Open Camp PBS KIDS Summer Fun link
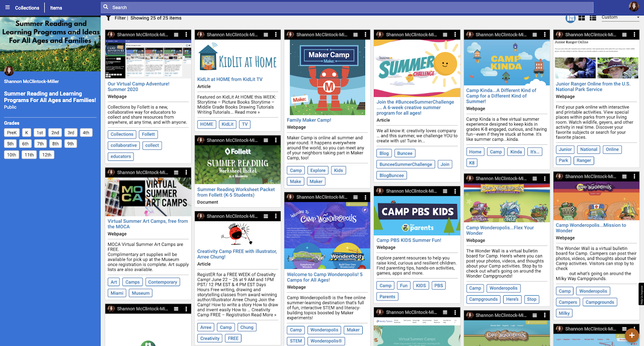 coord(409,240)
